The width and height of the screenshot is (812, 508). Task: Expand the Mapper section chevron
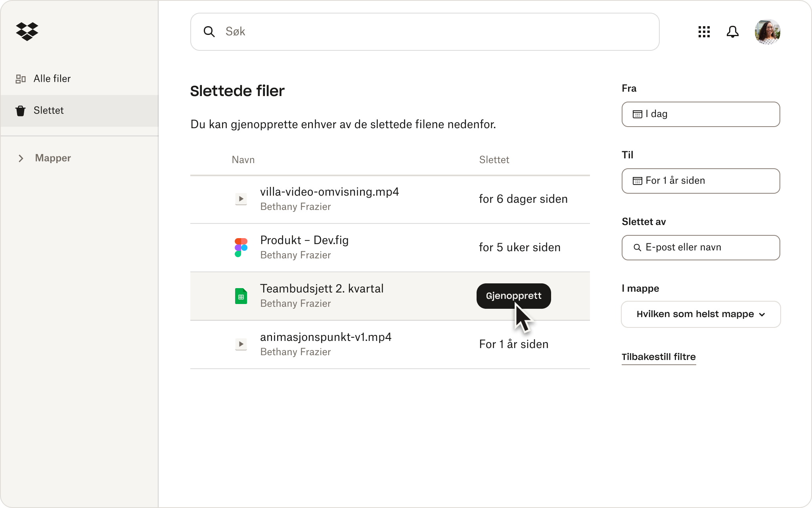(21, 158)
